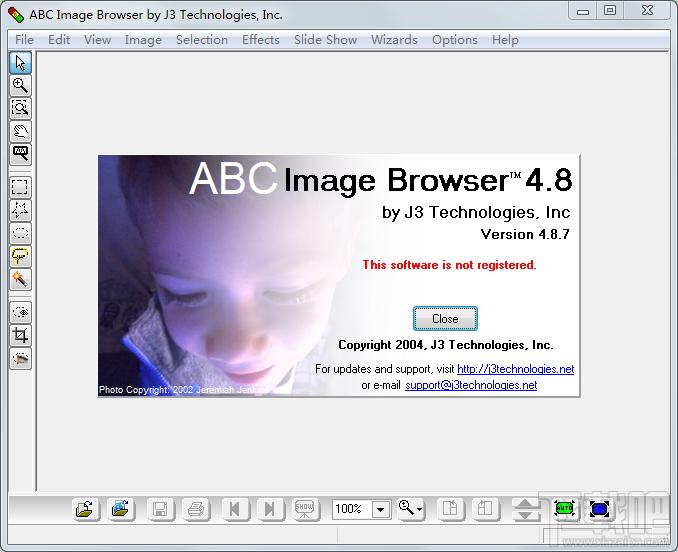Visit the http://j3technologies.net link
The image size is (678, 552).
515,369
